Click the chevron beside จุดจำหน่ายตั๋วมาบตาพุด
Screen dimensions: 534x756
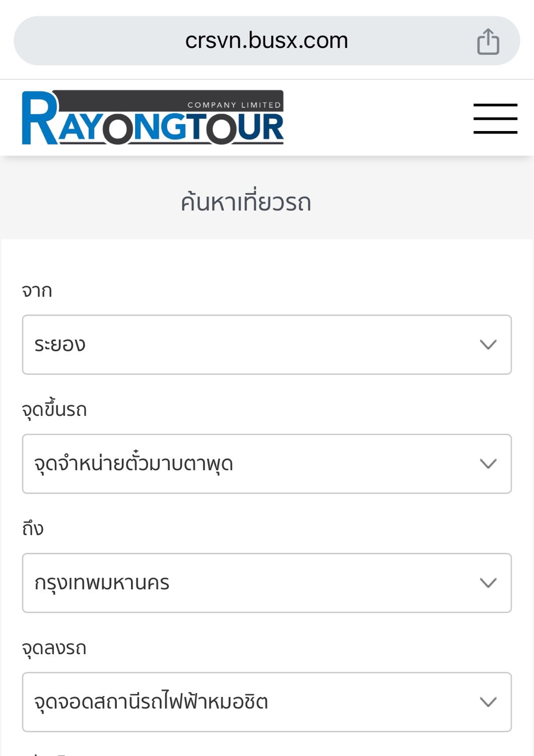[488, 464]
